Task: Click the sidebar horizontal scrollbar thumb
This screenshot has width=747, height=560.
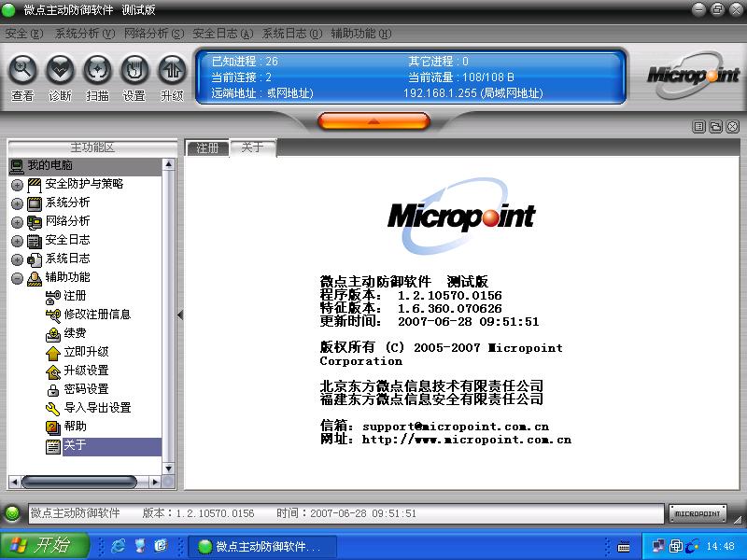Action: coord(79,482)
